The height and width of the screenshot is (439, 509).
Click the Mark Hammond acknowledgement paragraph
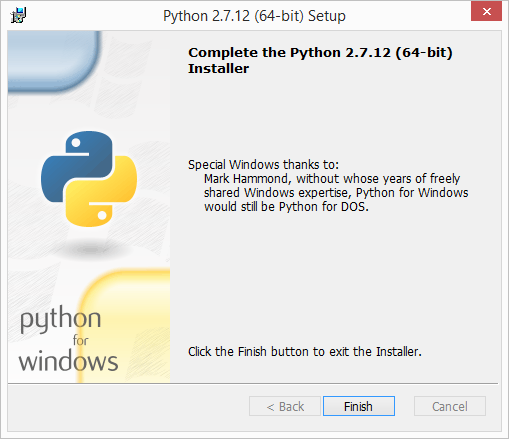[x=336, y=193]
